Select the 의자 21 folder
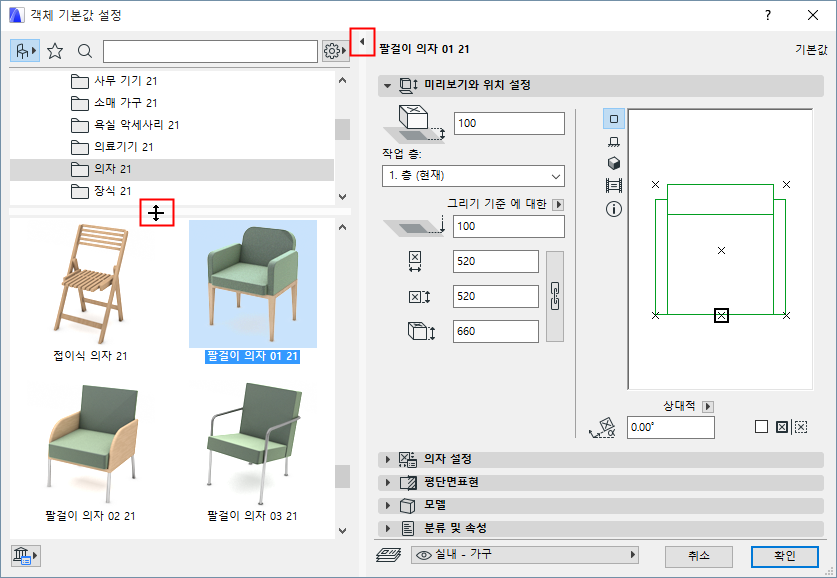837x578 pixels. tap(172, 169)
